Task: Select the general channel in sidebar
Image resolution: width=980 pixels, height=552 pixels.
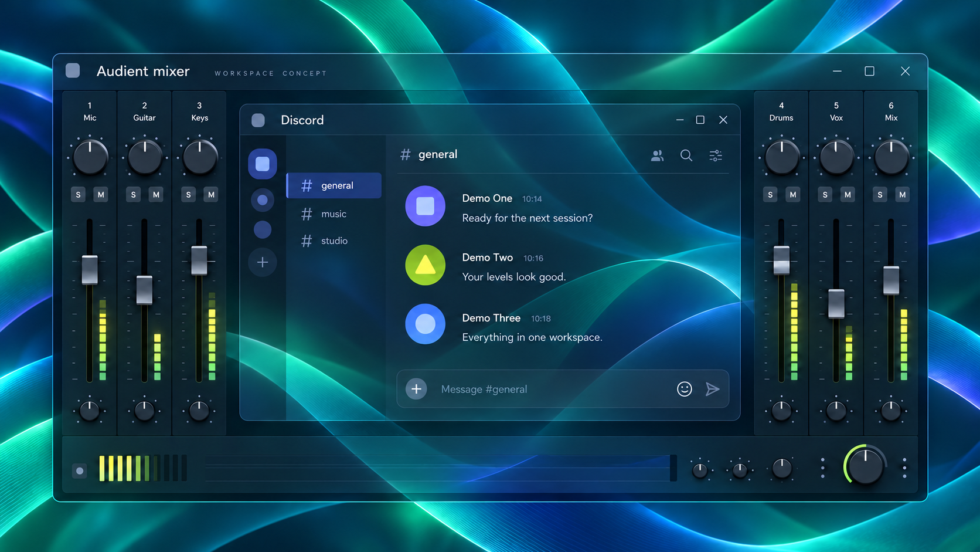Action: pyautogui.click(x=334, y=185)
